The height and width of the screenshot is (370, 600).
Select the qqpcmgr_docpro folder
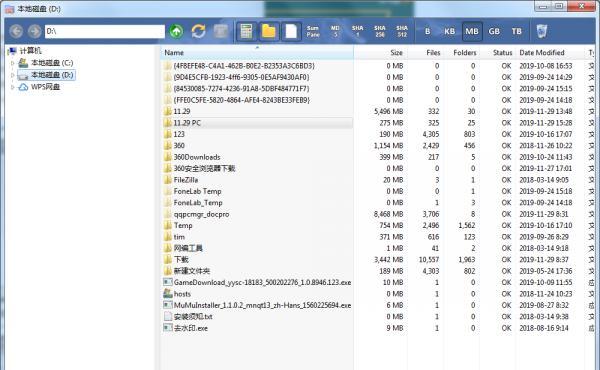pyautogui.click(x=201, y=214)
